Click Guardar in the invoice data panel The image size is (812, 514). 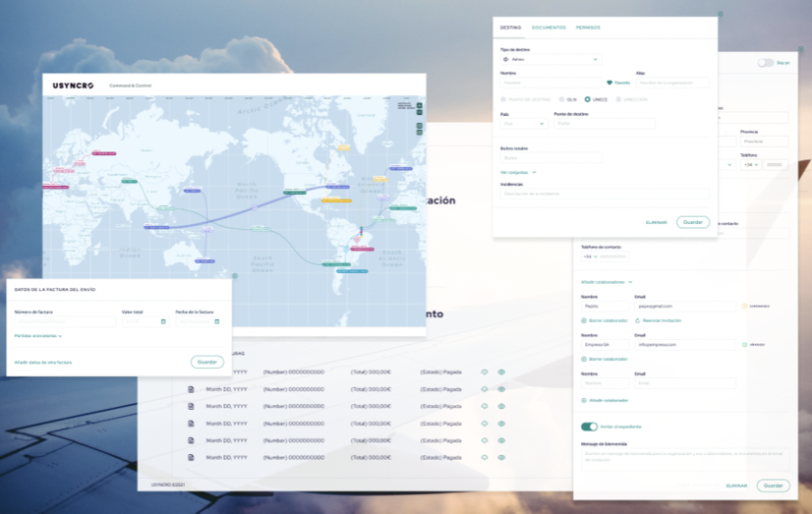(x=207, y=362)
